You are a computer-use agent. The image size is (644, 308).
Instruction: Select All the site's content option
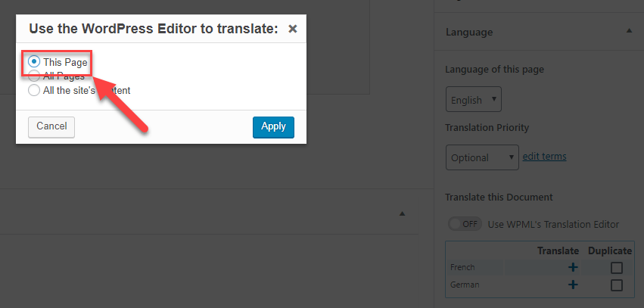34,90
